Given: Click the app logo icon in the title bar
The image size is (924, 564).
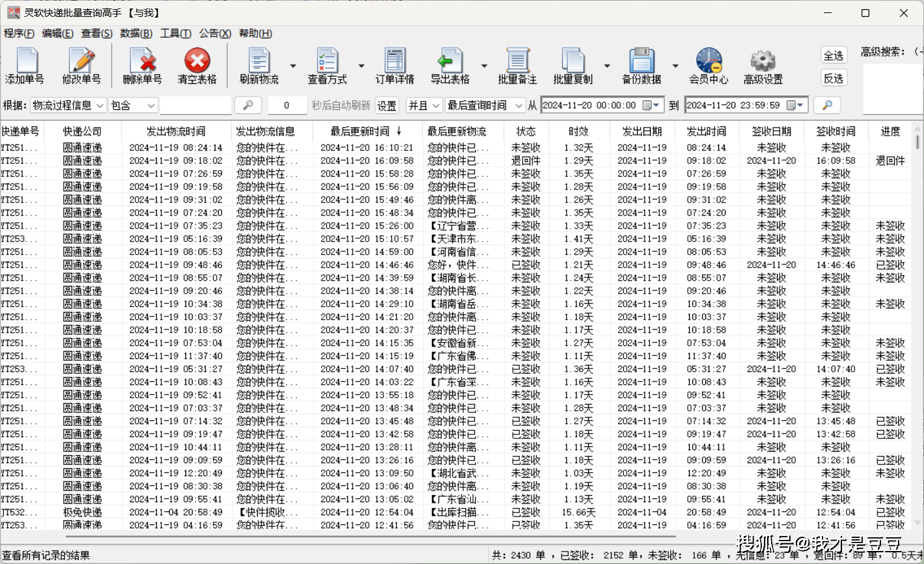Looking at the screenshot, I should 13,12.
